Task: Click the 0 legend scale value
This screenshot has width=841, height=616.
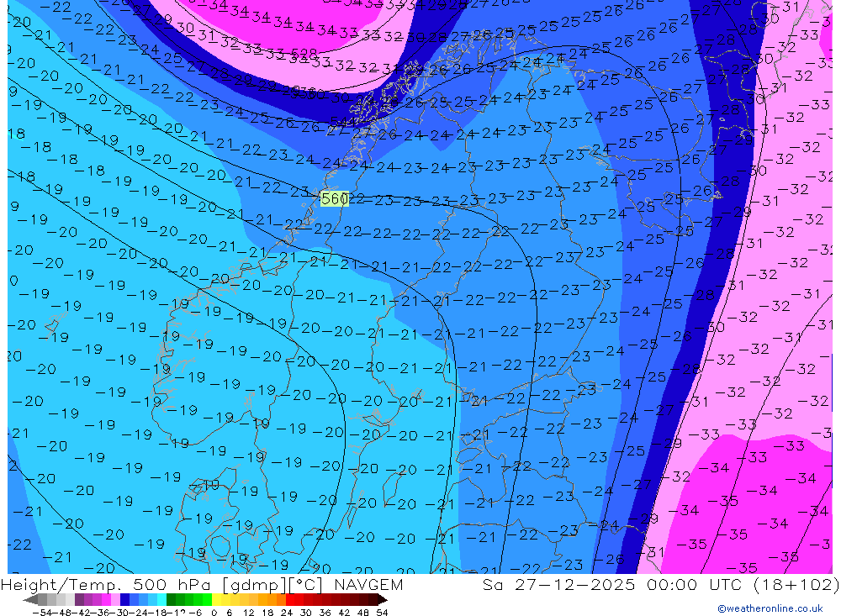Action: click(214, 613)
